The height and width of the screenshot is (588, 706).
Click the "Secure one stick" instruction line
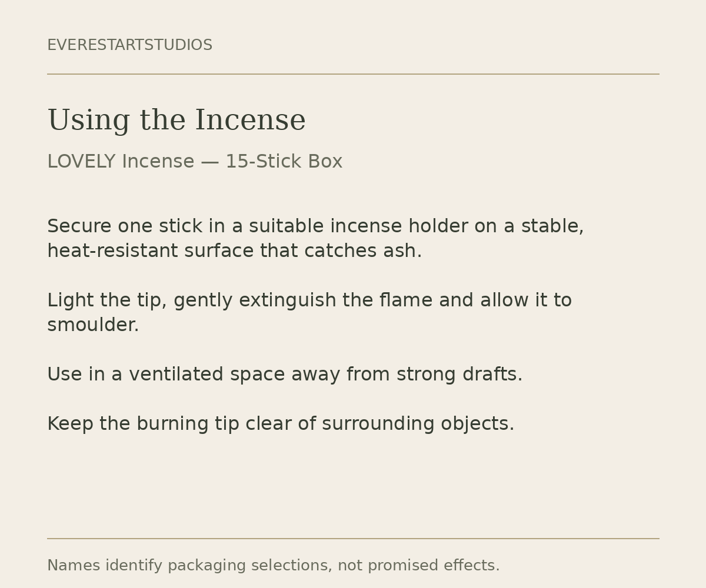pyautogui.click(x=315, y=226)
